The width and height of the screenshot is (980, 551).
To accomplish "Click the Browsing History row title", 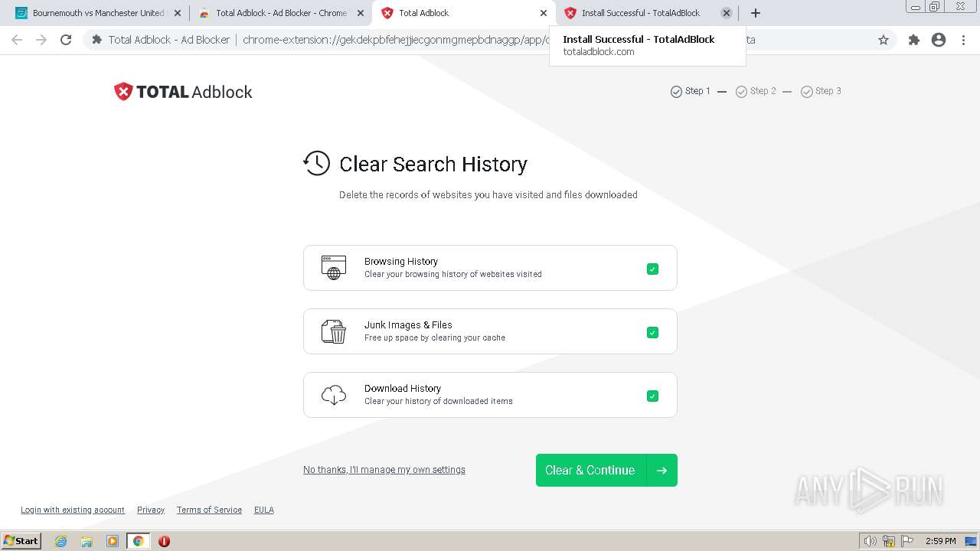I will pos(401,261).
